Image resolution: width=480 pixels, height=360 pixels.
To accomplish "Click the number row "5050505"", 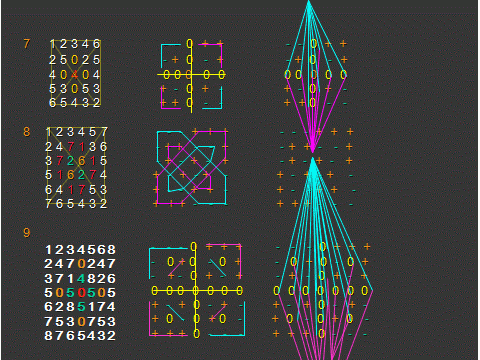I will click(80, 293).
